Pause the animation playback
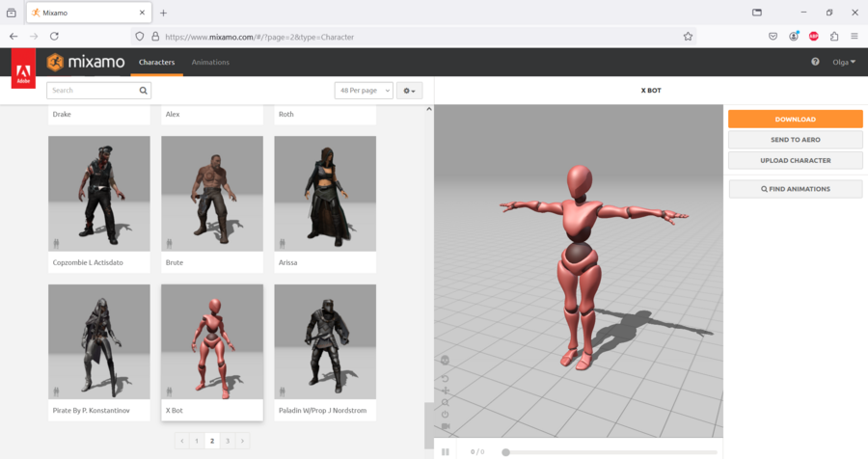 pyautogui.click(x=446, y=451)
